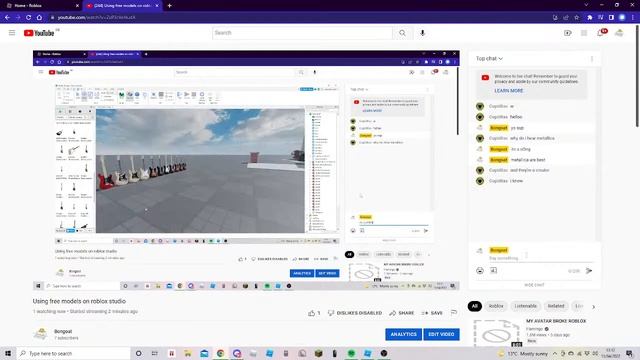
Task: Click the YouTube search input field
Action: coord(302,33)
